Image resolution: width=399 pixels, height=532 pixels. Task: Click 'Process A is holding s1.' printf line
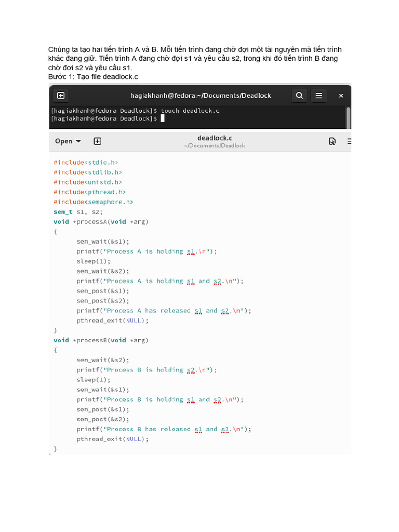[x=147, y=251]
